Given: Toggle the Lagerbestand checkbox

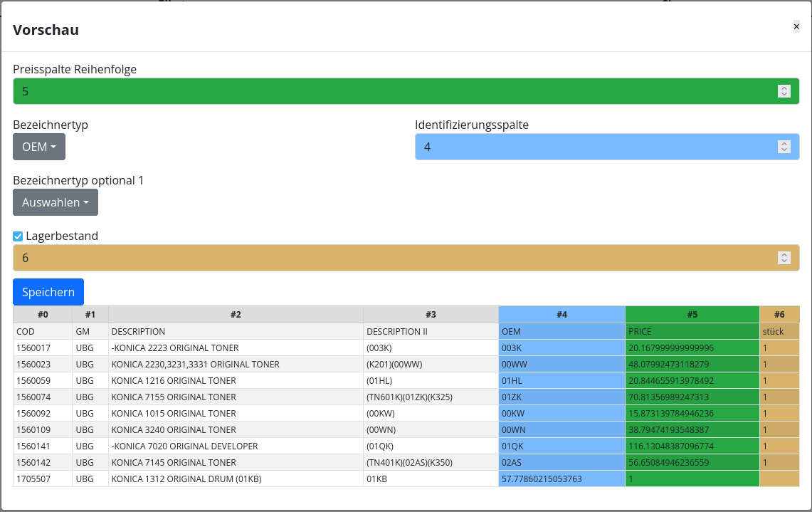Looking at the screenshot, I should click(x=19, y=236).
